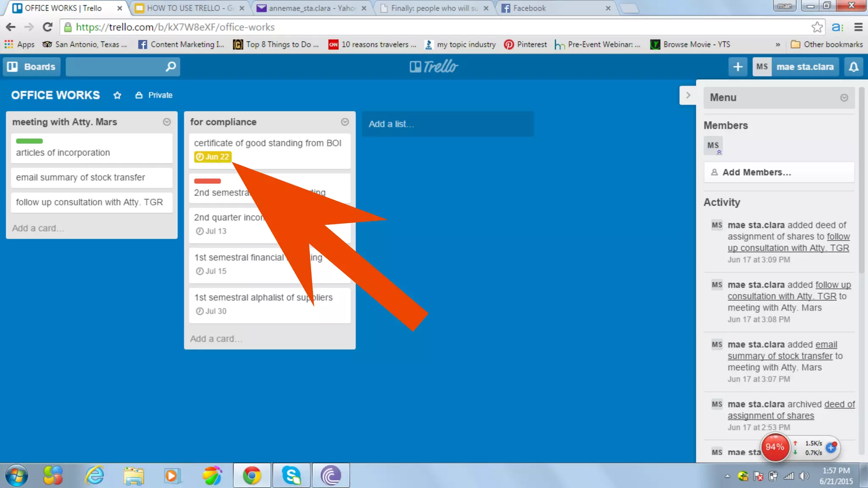Open meeting with Atty. Mars list menu

167,122
